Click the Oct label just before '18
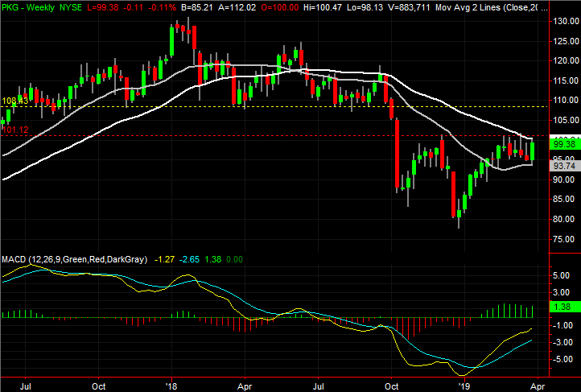 (x=98, y=386)
